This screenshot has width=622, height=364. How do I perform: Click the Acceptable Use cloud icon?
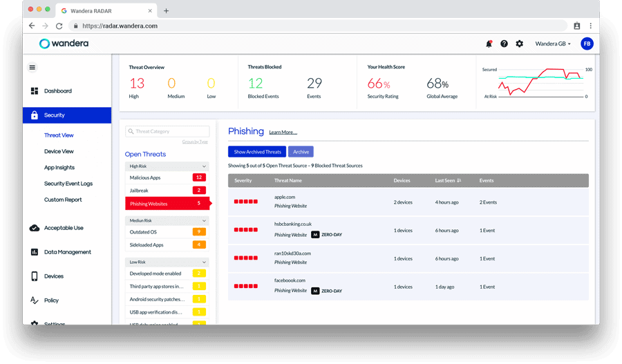point(35,228)
